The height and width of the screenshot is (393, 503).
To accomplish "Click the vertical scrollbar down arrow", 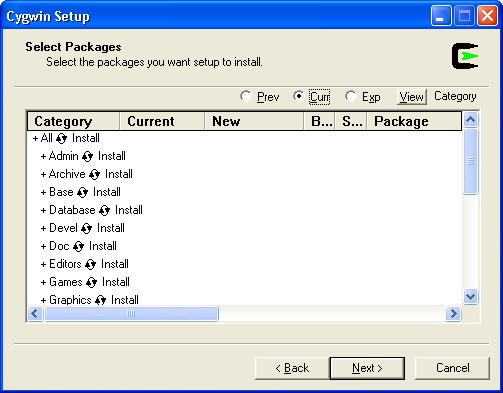I will click(471, 296).
